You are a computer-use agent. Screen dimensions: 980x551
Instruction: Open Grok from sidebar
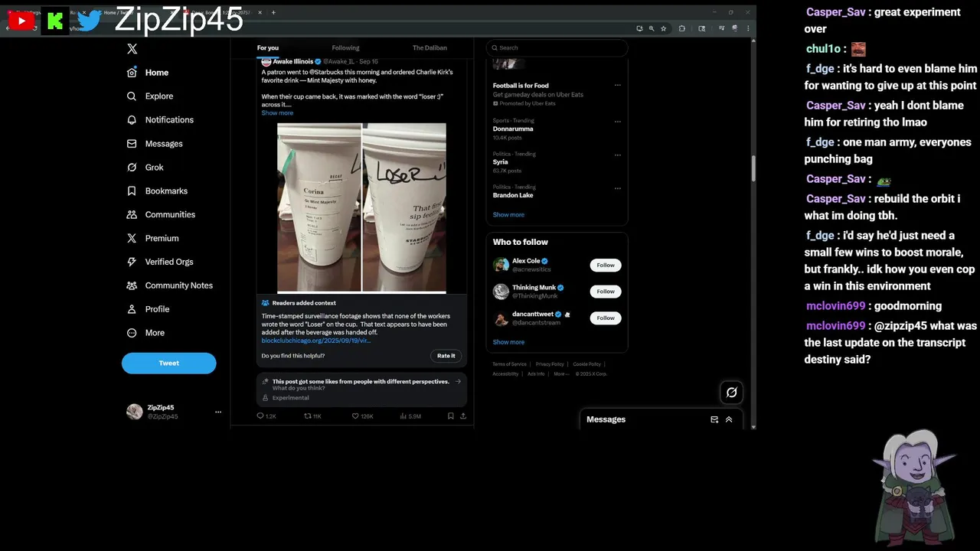(145, 168)
